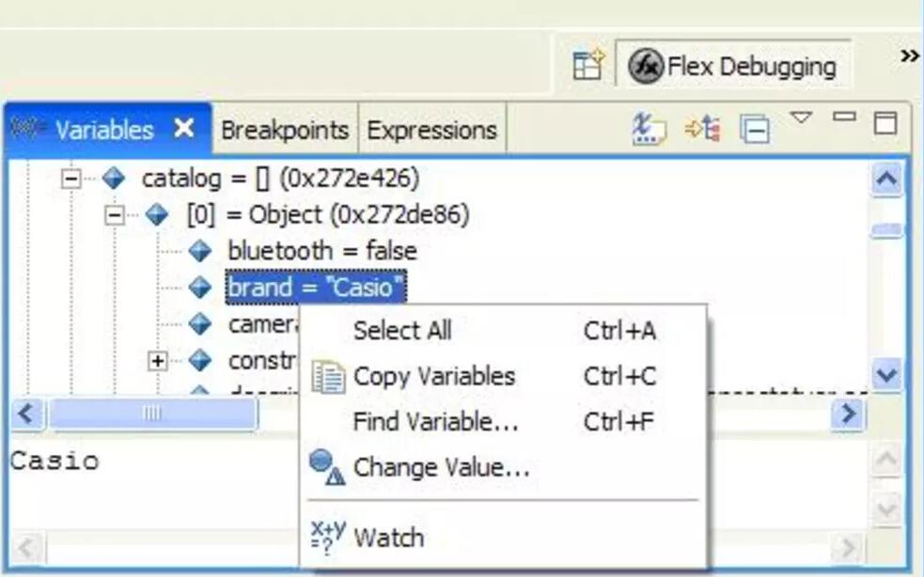This screenshot has width=924, height=577.
Task: Choose Copy Variables from context menu
Action: pyautogui.click(x=433, y=377)
